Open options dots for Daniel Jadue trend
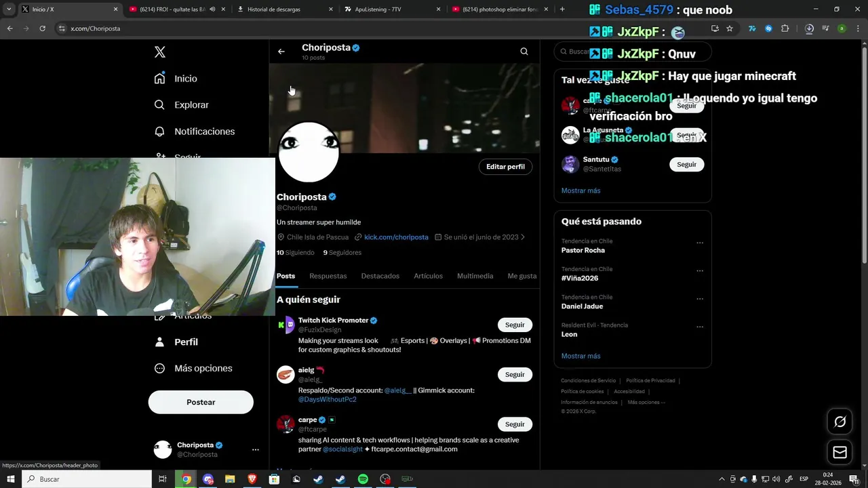The height and width of the screenshot is (488, 868). [x=700, y=299]
